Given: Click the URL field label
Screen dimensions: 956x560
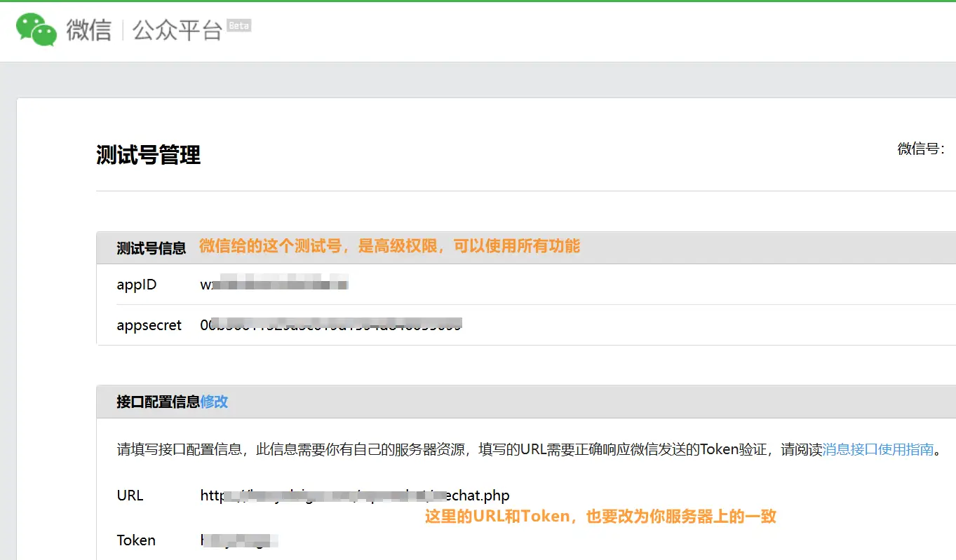Looking at the screenshot, I should [130, 496].
